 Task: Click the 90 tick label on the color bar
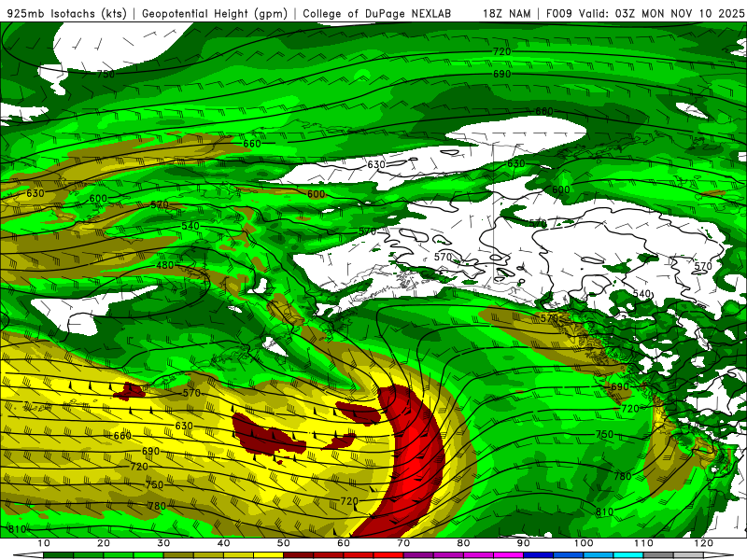[x=524, y=543]
